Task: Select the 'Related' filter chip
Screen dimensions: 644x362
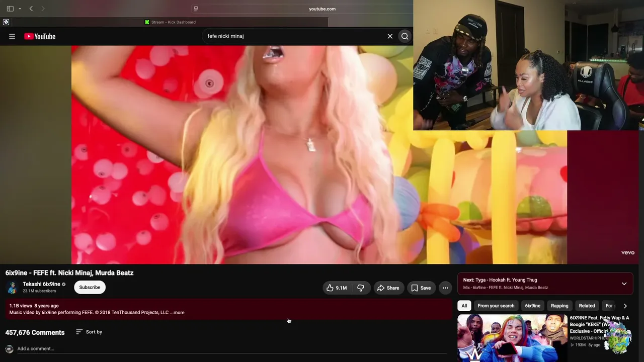Action: [x=587, y=306]
